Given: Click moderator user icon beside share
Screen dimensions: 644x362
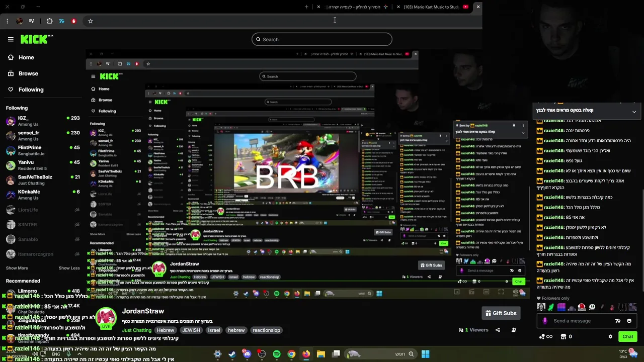Looking at the screenshot, I should coord(514,330).
